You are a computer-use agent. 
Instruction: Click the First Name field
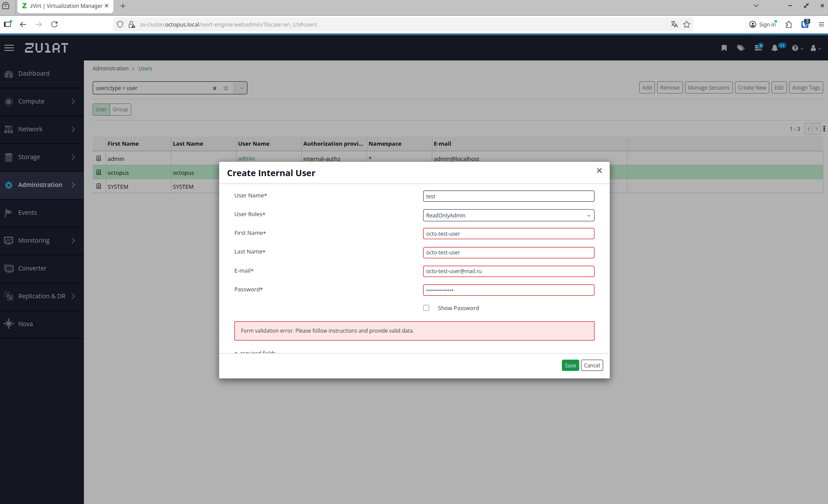tap(508, 234)
